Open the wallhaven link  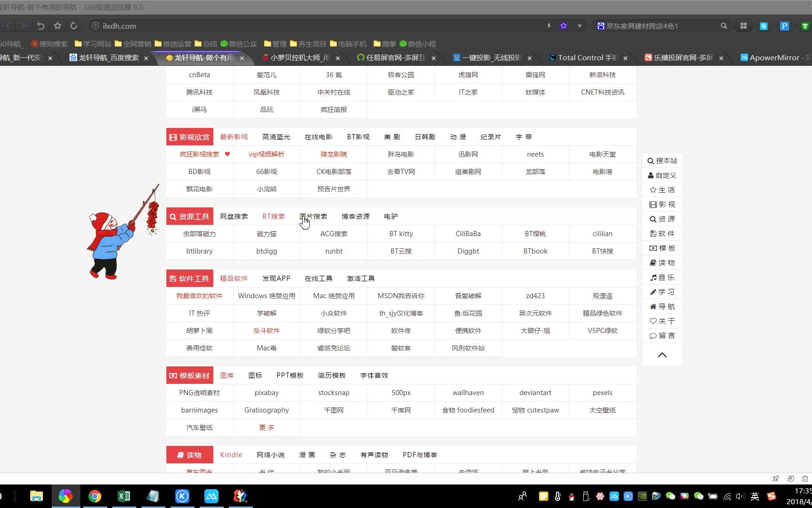point(468,393)
